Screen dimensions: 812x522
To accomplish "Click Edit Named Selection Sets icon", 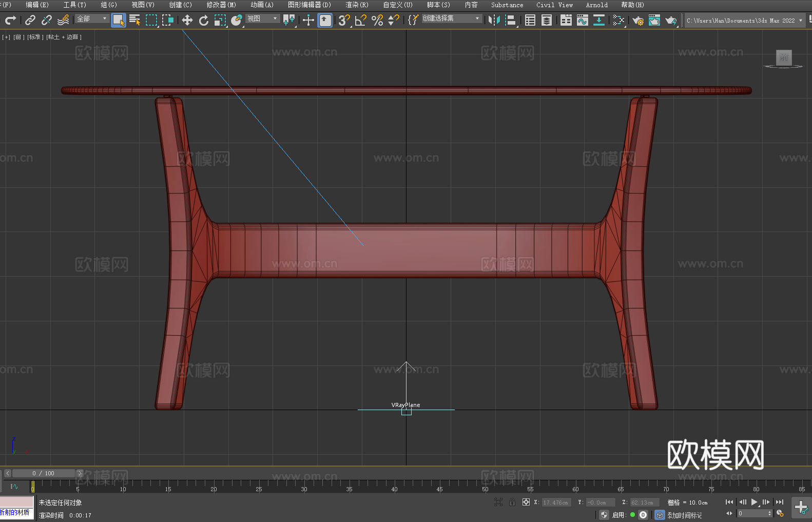I will 413,20.
